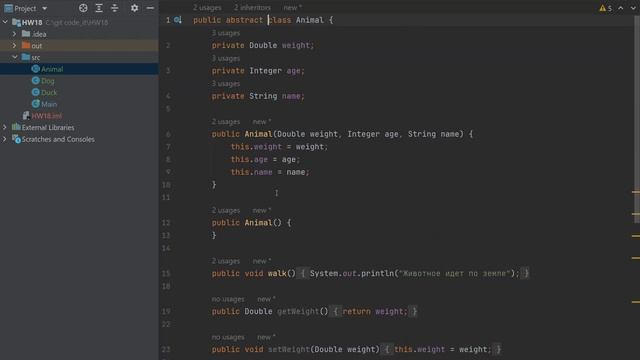Click 'this.age = age;' on line 8
The image size is (640, 360).
click(x=265, y=160)
